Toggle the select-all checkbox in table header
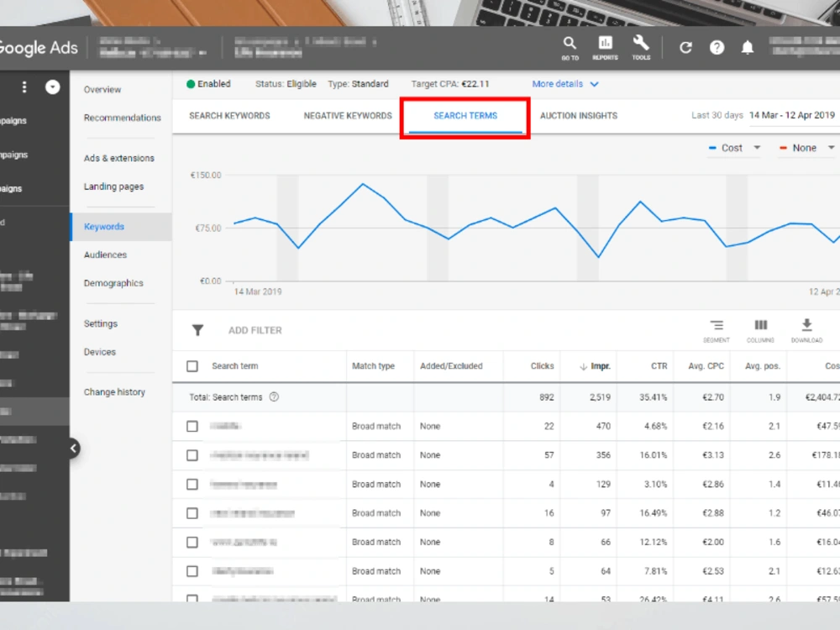This screenshot has width=840, height=630. [192, 366]
